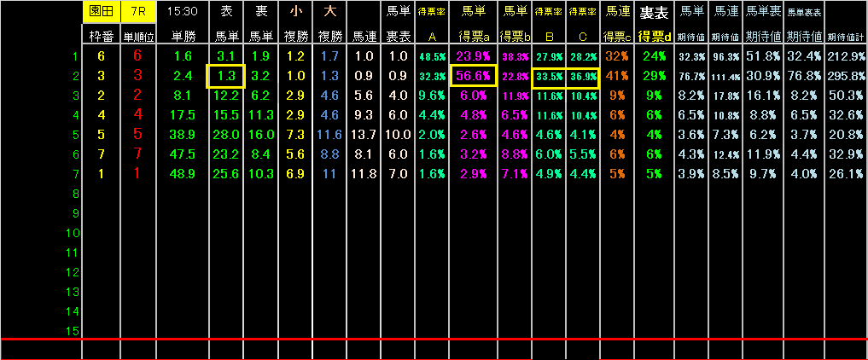Image resolution: width=868 pixels, height=360 pixels.
Task: Select the 50.3% cell in row 3
Action: pyautogui.click(x=848, y=96)
